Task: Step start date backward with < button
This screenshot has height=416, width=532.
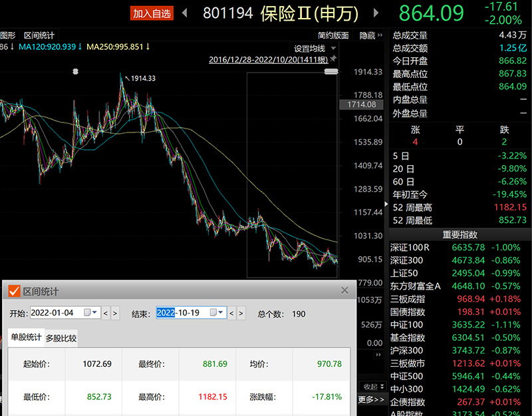Action: coord(106,313)
